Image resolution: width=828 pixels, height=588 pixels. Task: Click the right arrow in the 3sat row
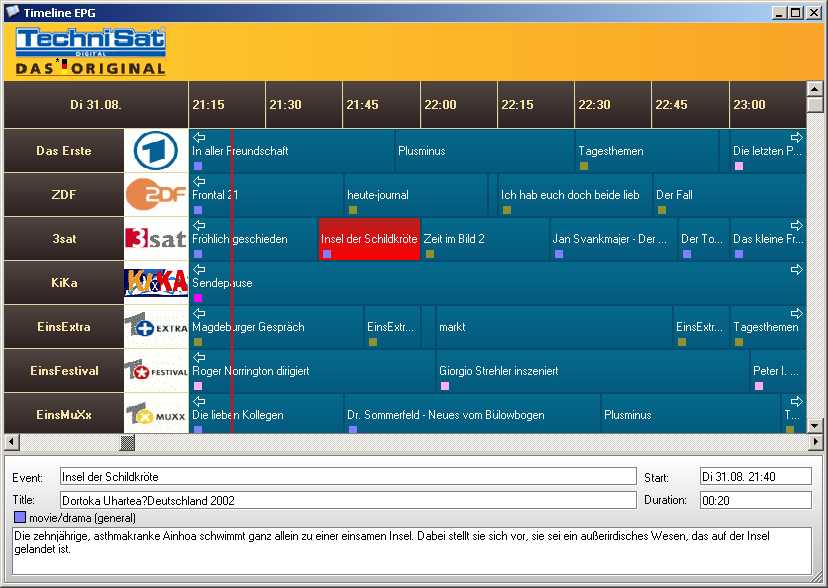pos(796,225)
